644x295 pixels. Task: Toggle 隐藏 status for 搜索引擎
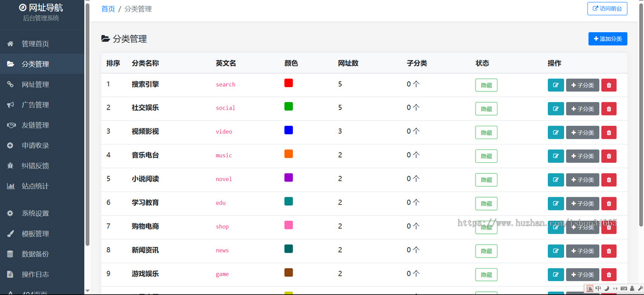[486, 85]
